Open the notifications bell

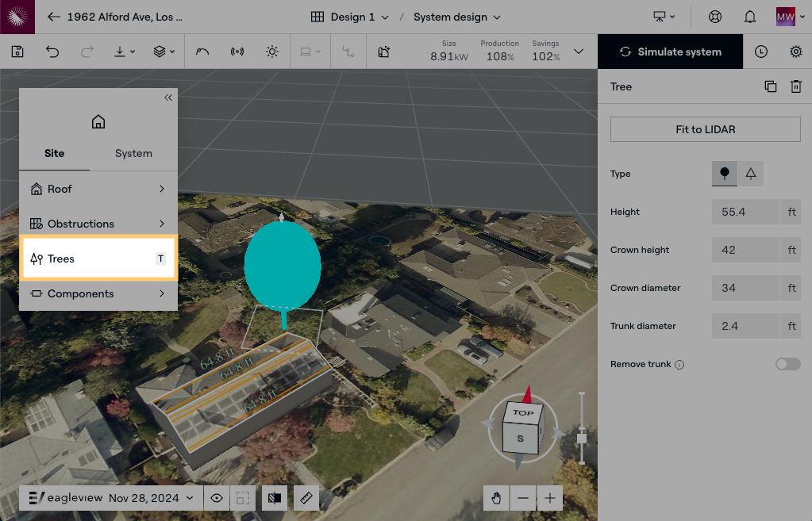pyautogui.click(x=749, y=17)
